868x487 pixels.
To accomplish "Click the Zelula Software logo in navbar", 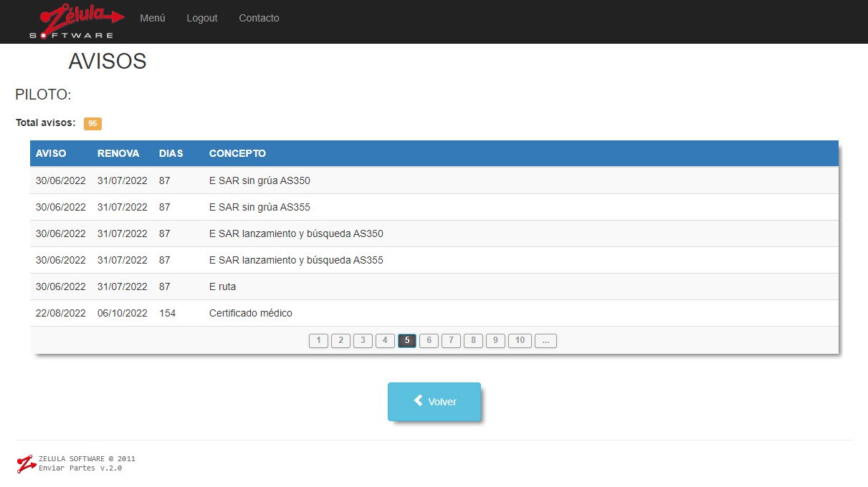I will [77, 22].
